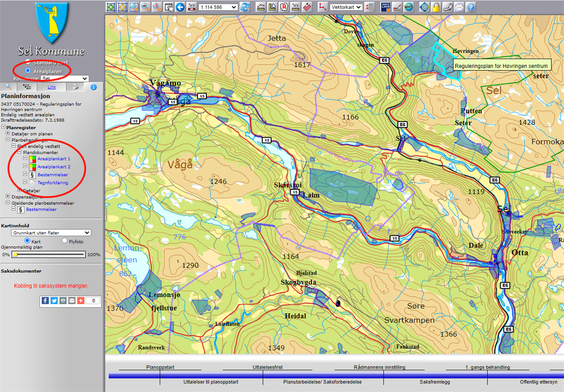
Task: Open the help question mark icon
Action: [x=470, y=7]
